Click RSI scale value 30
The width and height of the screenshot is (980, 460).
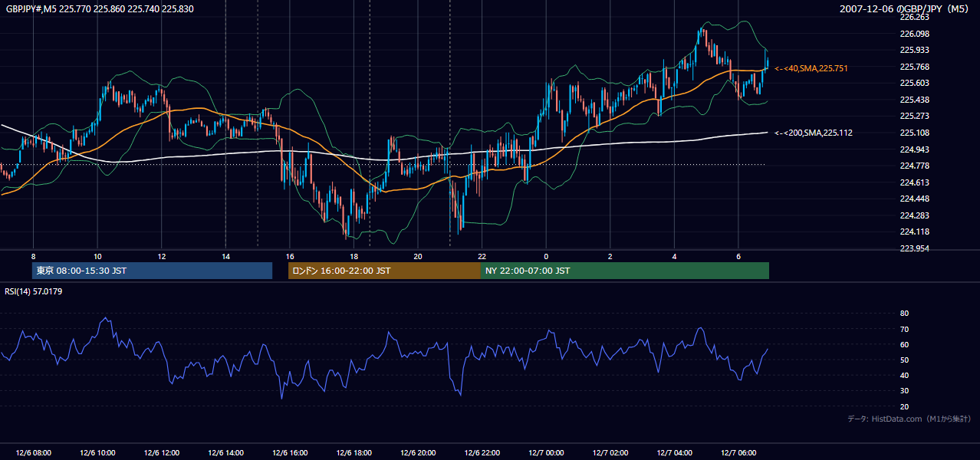point(904,391)
